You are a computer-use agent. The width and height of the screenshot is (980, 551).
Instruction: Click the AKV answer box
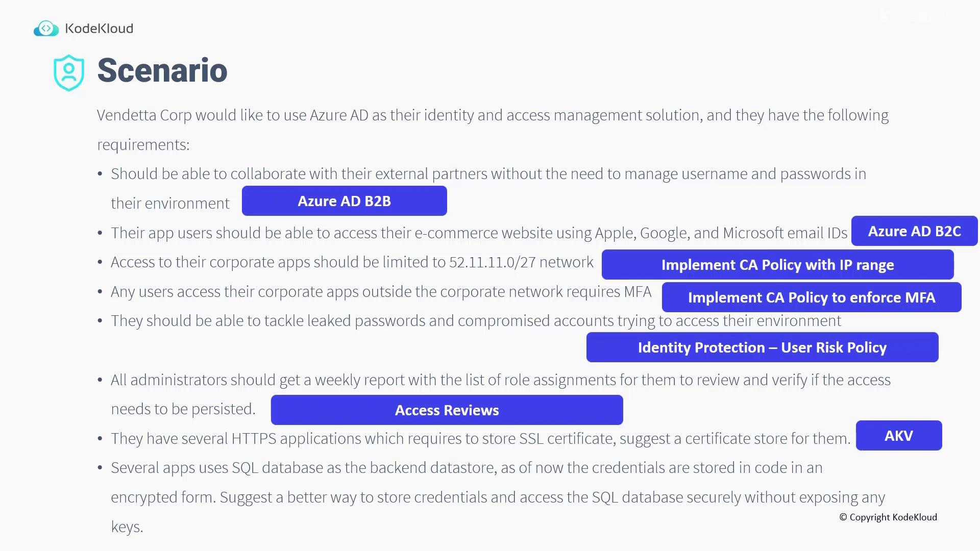(x=898, y=436)
